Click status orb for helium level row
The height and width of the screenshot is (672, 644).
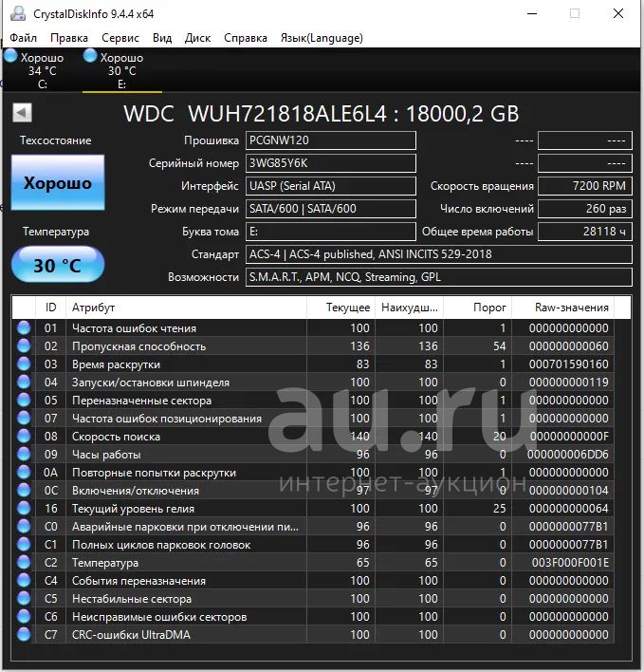[x=24, y=509]
